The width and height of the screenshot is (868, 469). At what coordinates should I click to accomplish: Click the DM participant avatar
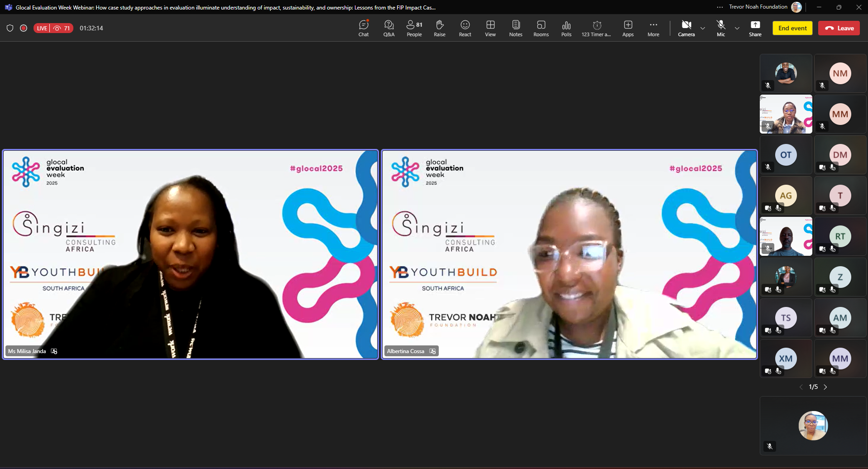click(840, 155)
